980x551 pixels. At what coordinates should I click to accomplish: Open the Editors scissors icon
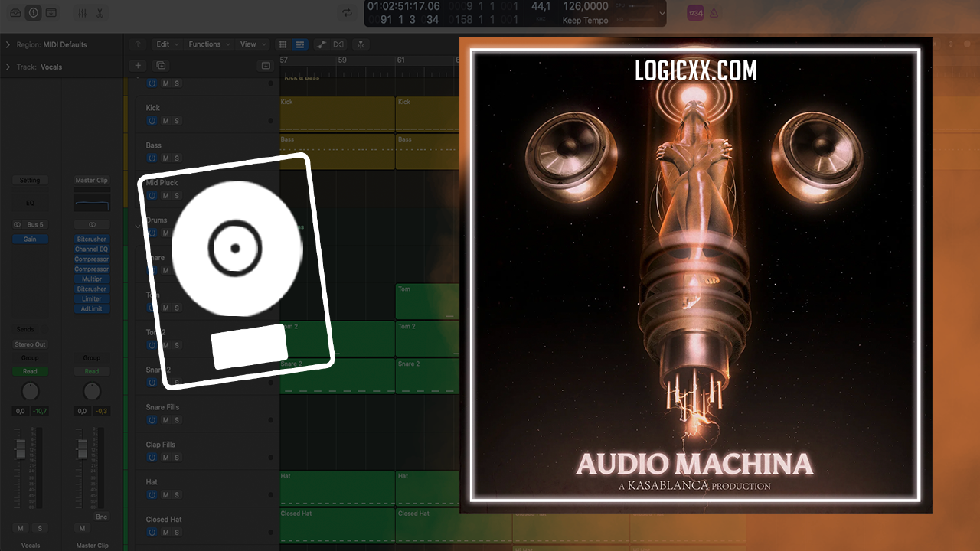[100, 12]
